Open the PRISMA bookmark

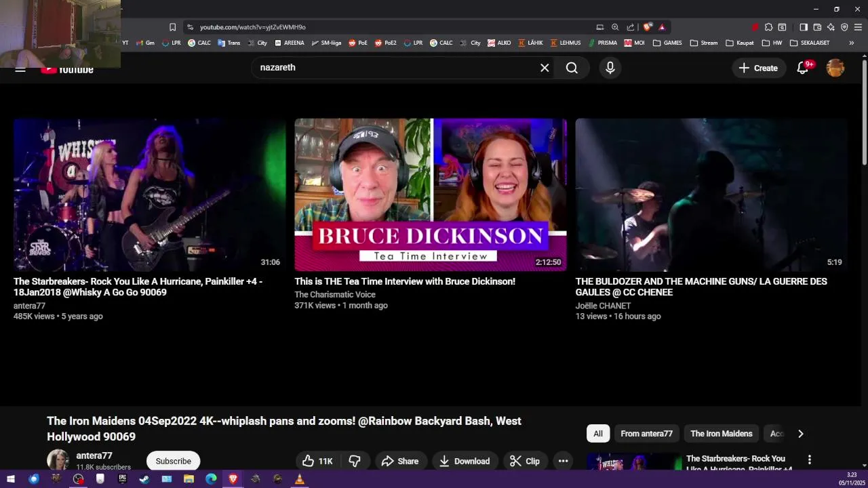click(x=602, y=43)
